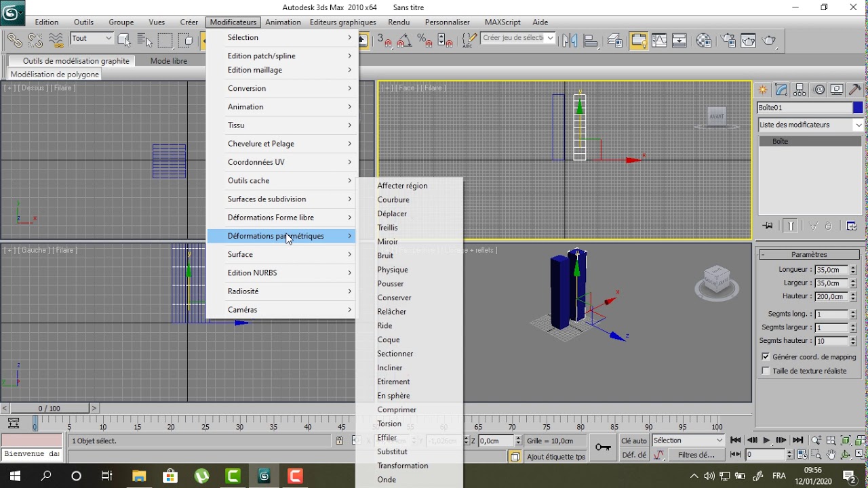Choose Bruit in the parametric deformations list

pyautogui.click(x=385, y=256)
